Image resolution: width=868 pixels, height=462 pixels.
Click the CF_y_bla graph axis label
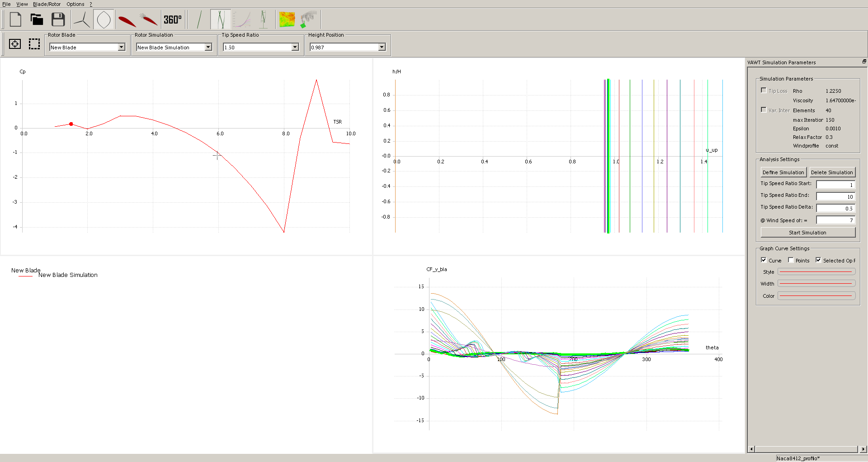tap(437, 269)
